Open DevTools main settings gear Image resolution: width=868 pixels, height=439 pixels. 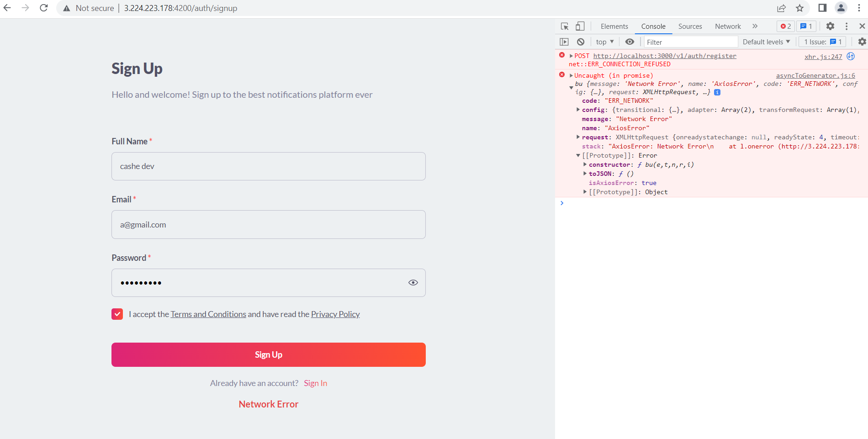pyautogui.click(x=830, y=26)
